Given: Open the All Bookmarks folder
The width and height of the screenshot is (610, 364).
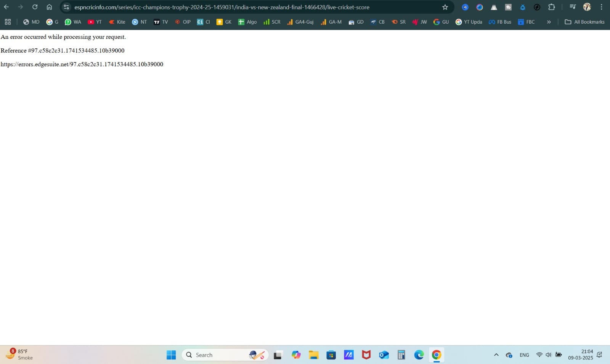Looking at the screenshot, I should 584,22.
